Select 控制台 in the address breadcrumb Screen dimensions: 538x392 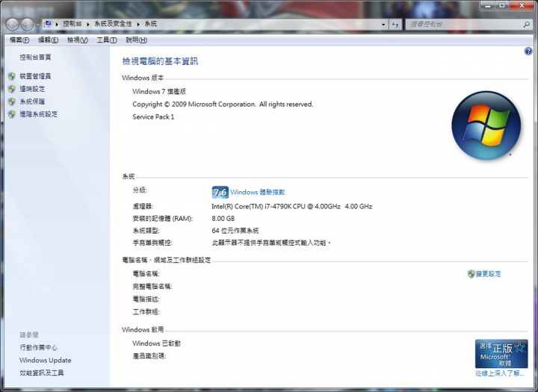coord(72,24)
